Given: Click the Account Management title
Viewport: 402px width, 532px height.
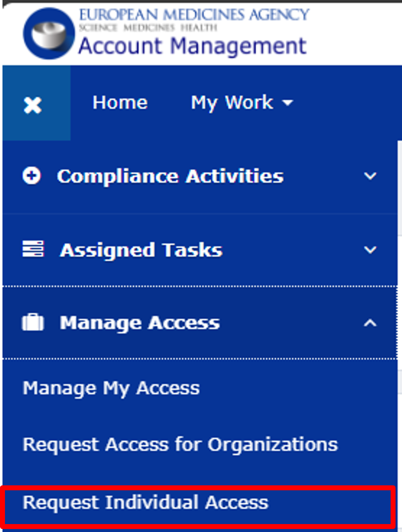Looking at the screenshot, I should (x=192, y=46).
